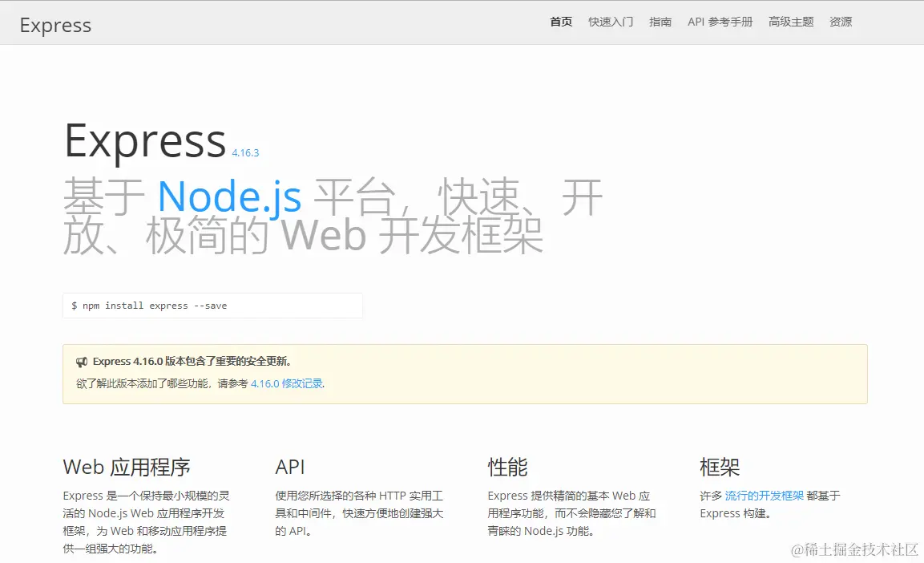Screen dimensions: 924x563
Task: Click the Web 应用程序 section heading
Action: click(127, 467)
